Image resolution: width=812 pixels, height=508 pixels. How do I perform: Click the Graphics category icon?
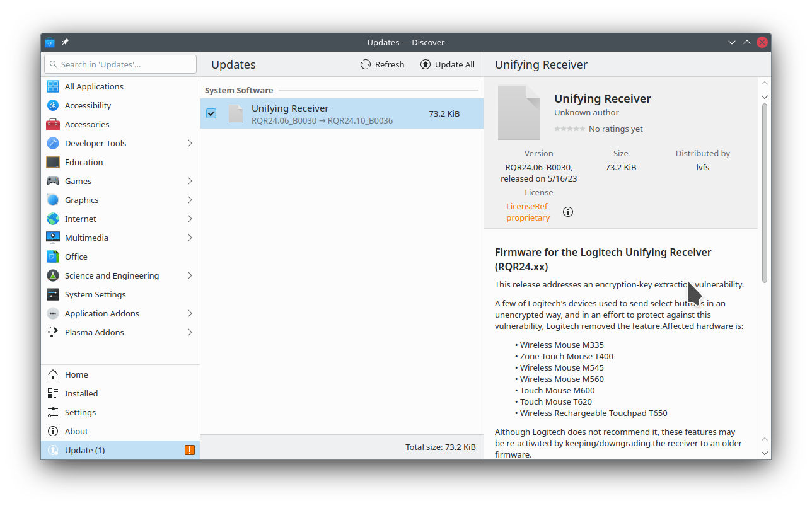click(x=53, y=200)
